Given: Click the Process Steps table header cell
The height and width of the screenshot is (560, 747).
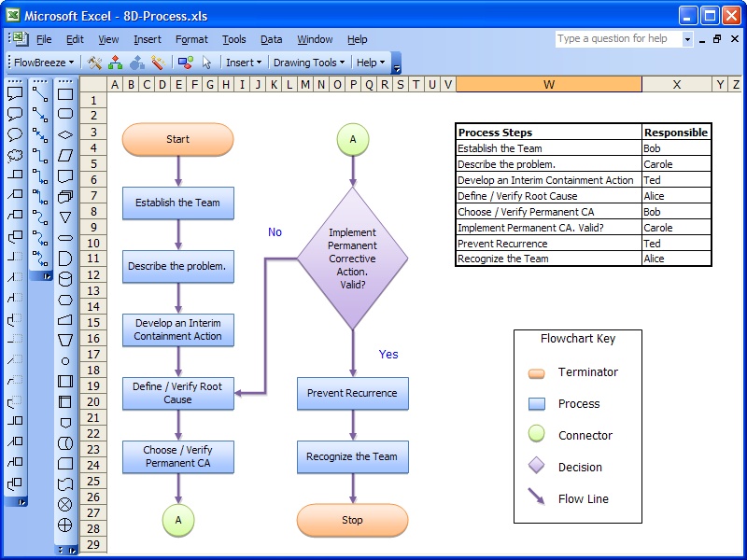Looking at the screenshot, I should point(548,133).
